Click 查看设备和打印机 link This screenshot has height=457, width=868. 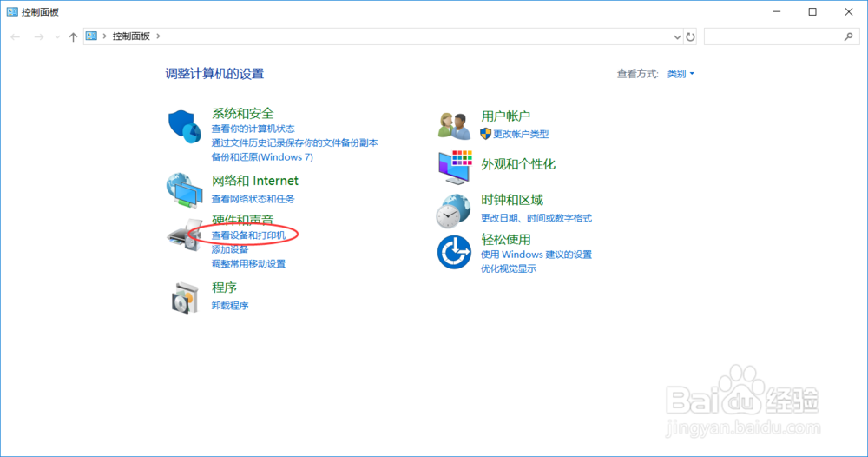(248, 235)
